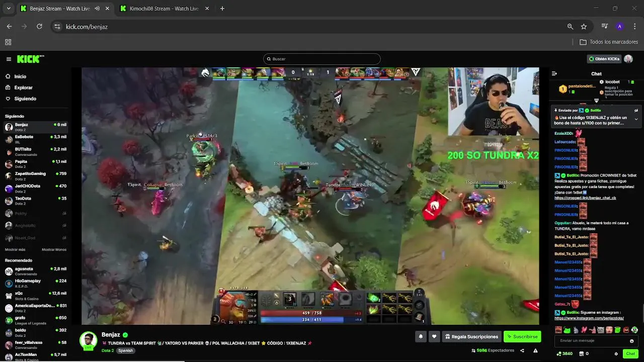The width and height of the screenshot is (644, 362).
Task: Open chat settings gear icon
Action: [x=616, y=354]
